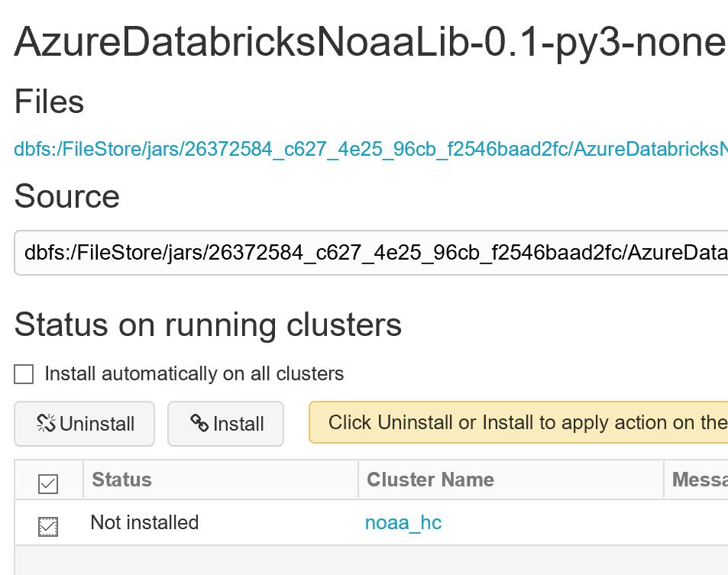
Task: Open the noaa_hc cluster link
Action: tap(403, 523)
